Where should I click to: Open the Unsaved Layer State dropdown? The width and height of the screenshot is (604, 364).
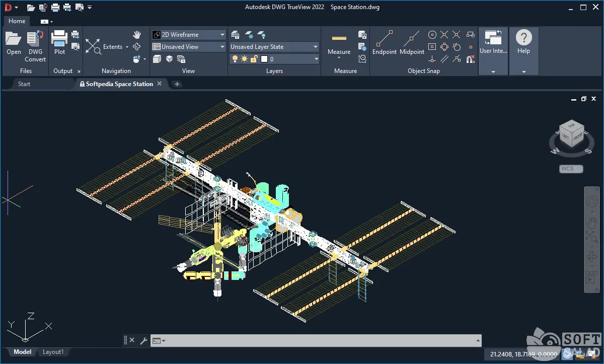click(x=274, y=47)
